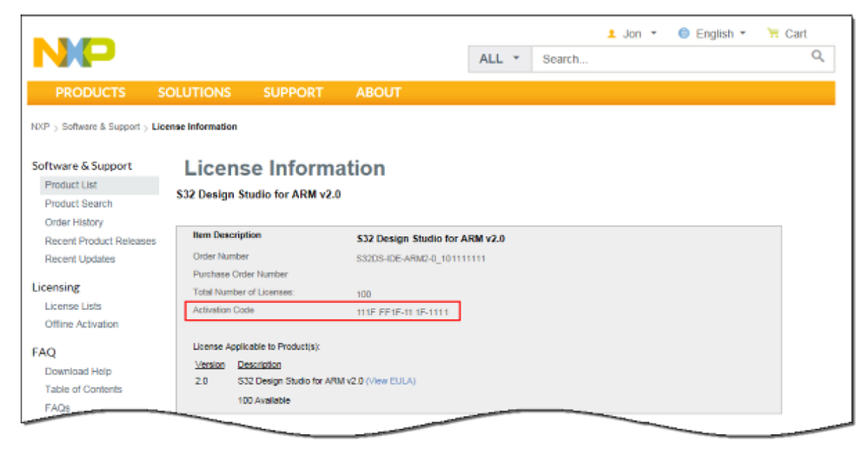Open the Cart link
Image resolution: width=868 pixels, height=455 pixels.
tap(796, 34)
